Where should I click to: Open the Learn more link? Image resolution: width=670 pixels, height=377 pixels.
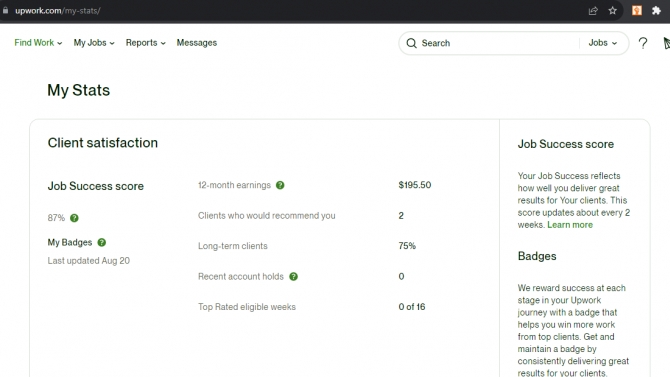point(570,225)
